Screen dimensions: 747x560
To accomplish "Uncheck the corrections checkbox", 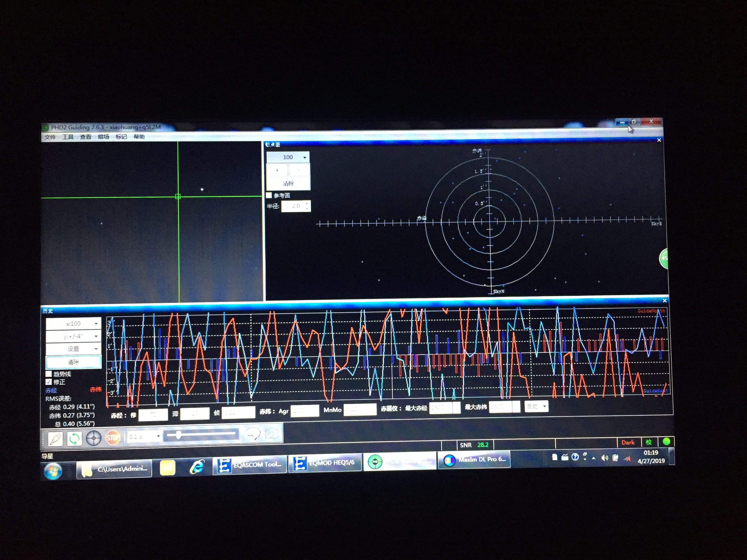I will click(x=49, y=382).
